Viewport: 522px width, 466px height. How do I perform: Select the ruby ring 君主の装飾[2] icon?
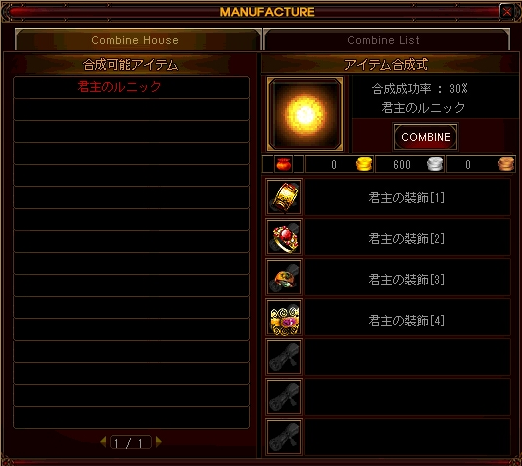(x=284, y=237)
